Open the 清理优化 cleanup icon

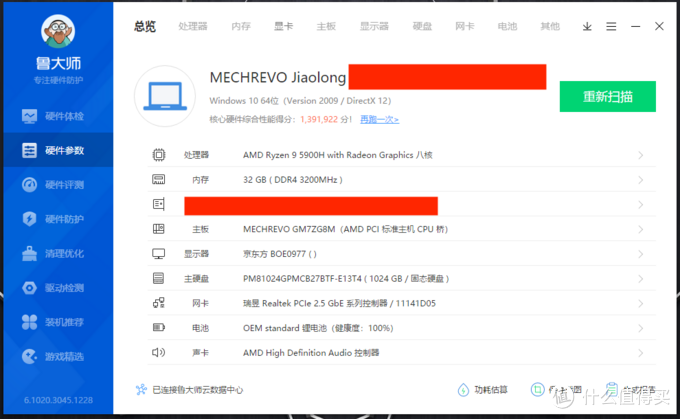tap(29, 253)
